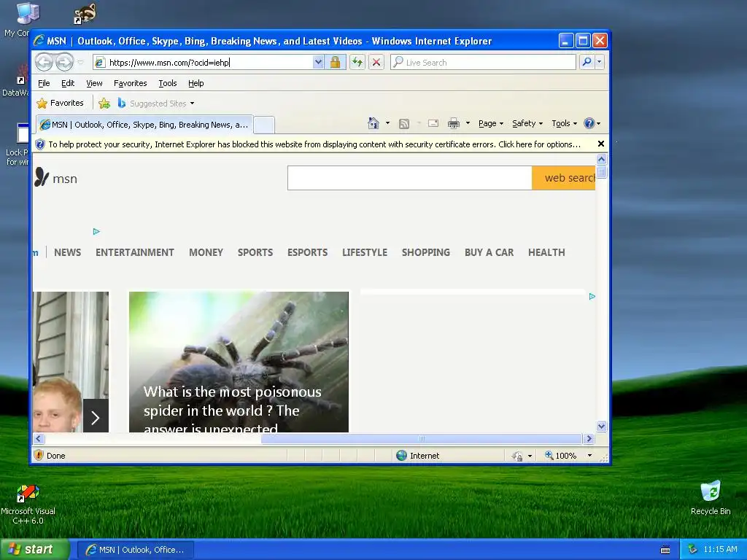Viewport: 747px width, 560px height.
Task: Click the MSN web search text box
Action: [x=410, y=178]
